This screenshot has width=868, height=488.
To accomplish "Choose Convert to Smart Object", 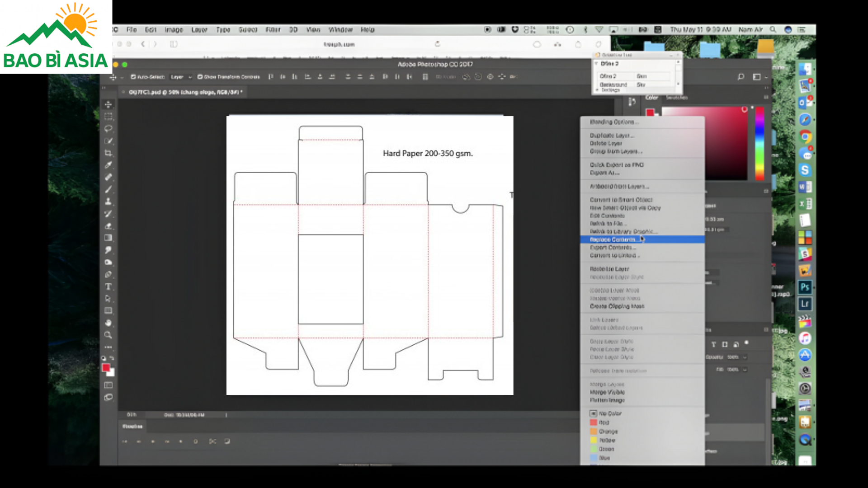I will [621, 200].
